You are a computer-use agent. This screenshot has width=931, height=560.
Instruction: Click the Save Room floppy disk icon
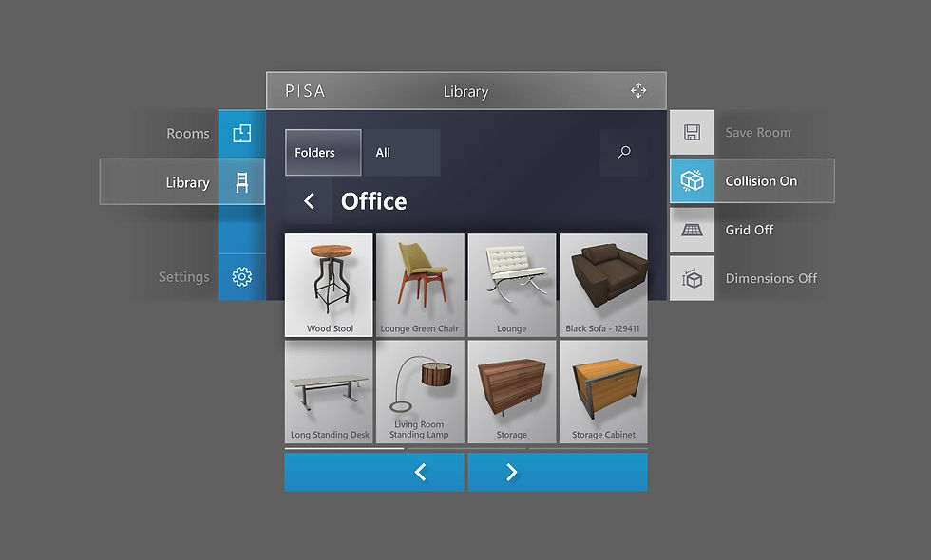692,132
